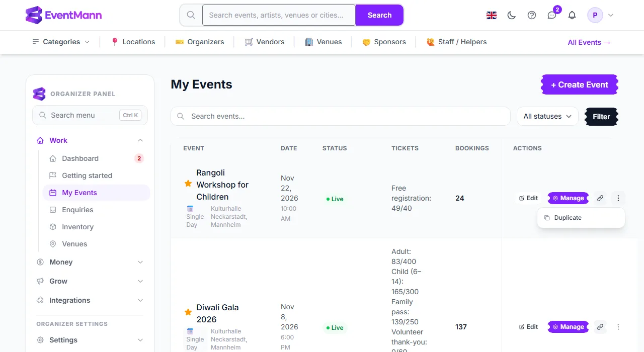Open Vendors in the navigation bar
This screenshot has height=352, width=644.
point(265,42)
